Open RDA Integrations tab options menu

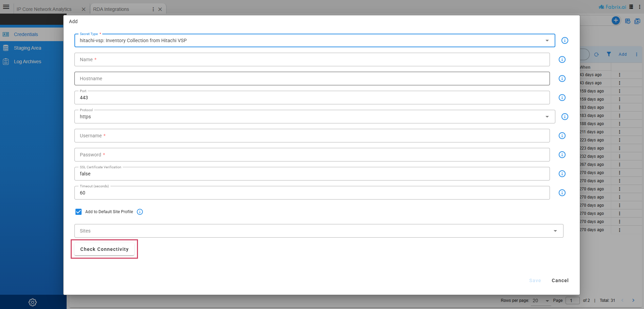(153, 9)
